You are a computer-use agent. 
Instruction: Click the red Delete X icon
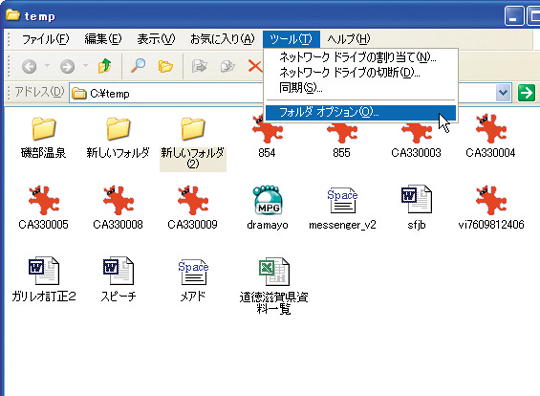[x=255, y=66]
